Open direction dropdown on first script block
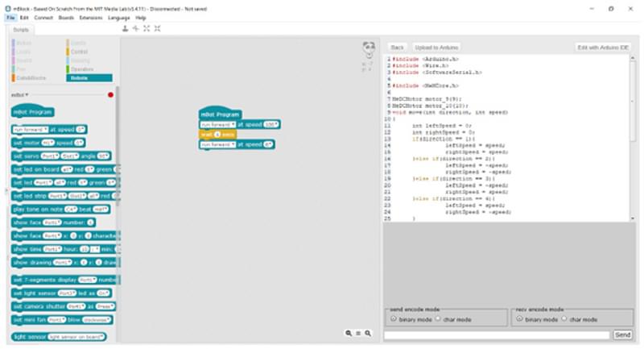This screenshot has height=349, width=644. [x=218, y=125]
